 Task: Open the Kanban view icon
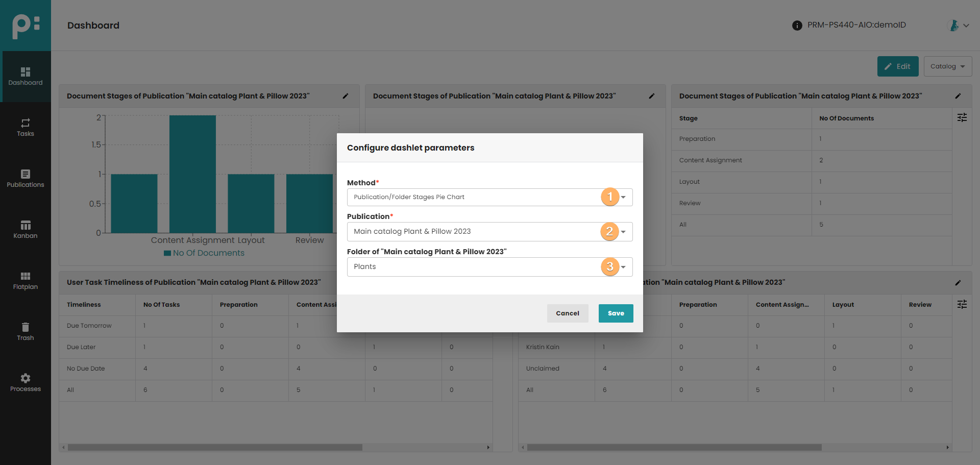(x=25, y=225)
